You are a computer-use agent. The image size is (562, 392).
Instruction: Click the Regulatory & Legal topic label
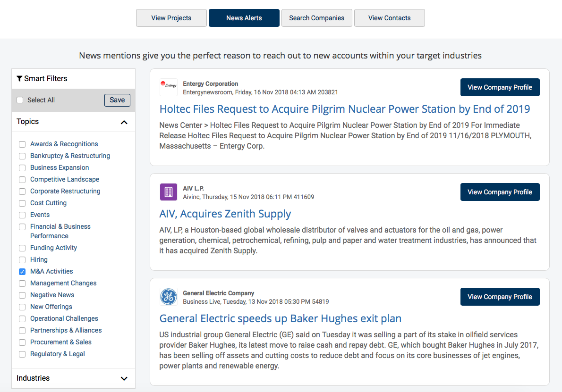pos(57,354)
